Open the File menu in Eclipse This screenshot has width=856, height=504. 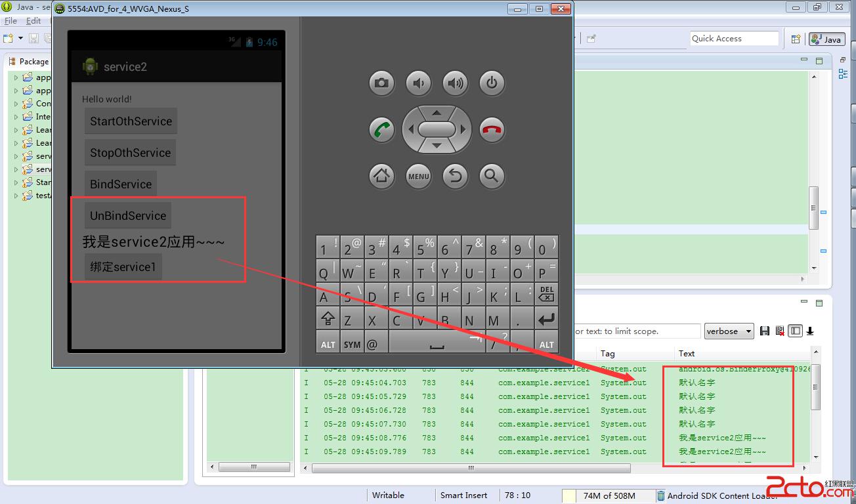pyautogui.click(x=11, y=21)
